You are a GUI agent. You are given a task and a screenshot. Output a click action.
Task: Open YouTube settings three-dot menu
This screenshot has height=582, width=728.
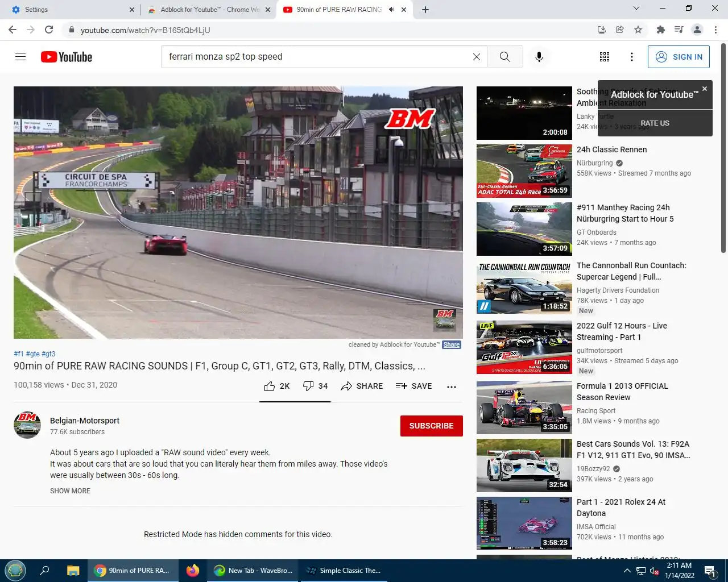coord(632,57)
